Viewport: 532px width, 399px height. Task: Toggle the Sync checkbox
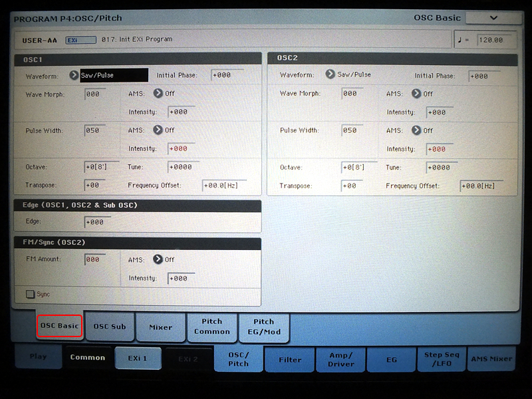pyautogui.click(x=30, y=294)
